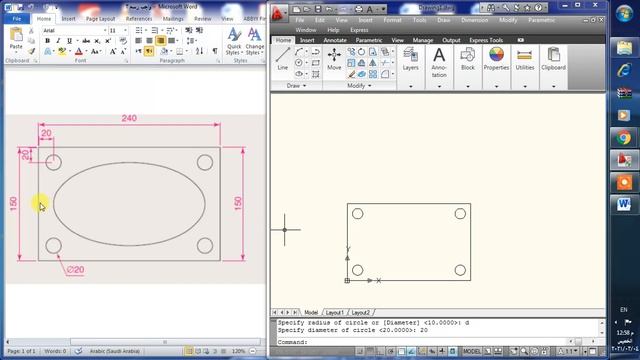Open Internet Explorer from the taskbar

click(x=624, y=71)
